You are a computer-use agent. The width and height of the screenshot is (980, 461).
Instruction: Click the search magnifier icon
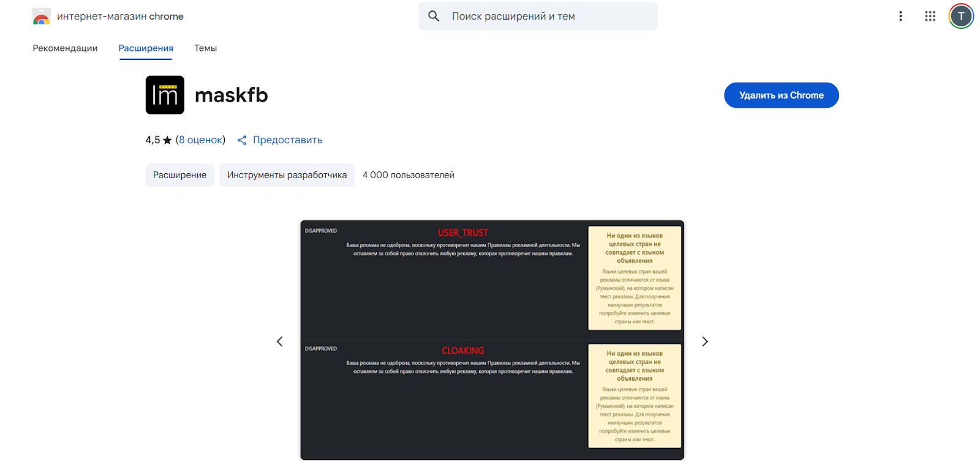coord(434,17)
